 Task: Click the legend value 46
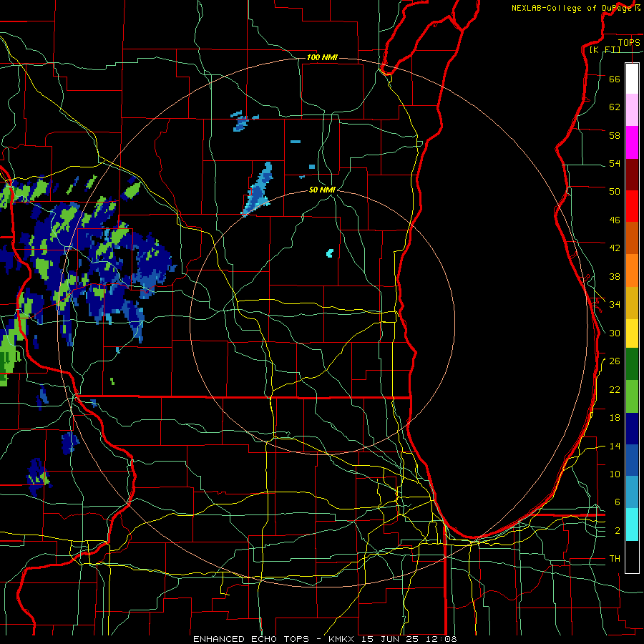coord(615,220)
